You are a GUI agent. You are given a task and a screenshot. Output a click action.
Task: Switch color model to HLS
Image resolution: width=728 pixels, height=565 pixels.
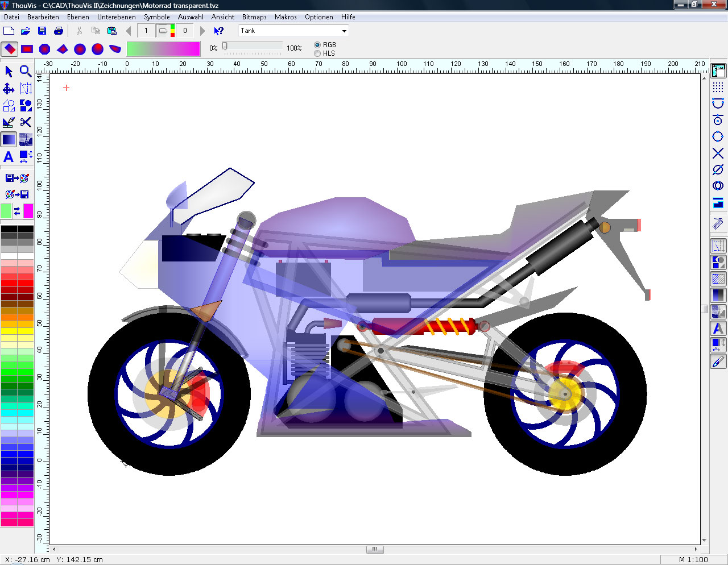click(317, 53)
